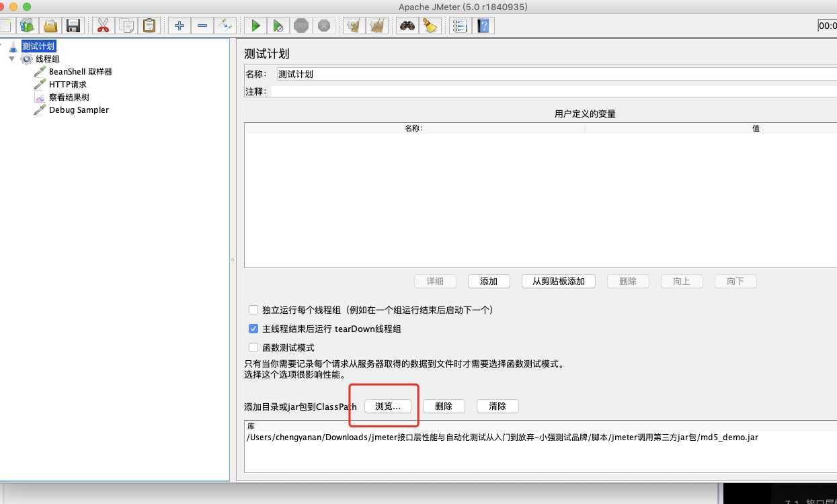Select the 线程组 tree node
Viewport: 837px width, 504px height.
[x=47, y=59]
